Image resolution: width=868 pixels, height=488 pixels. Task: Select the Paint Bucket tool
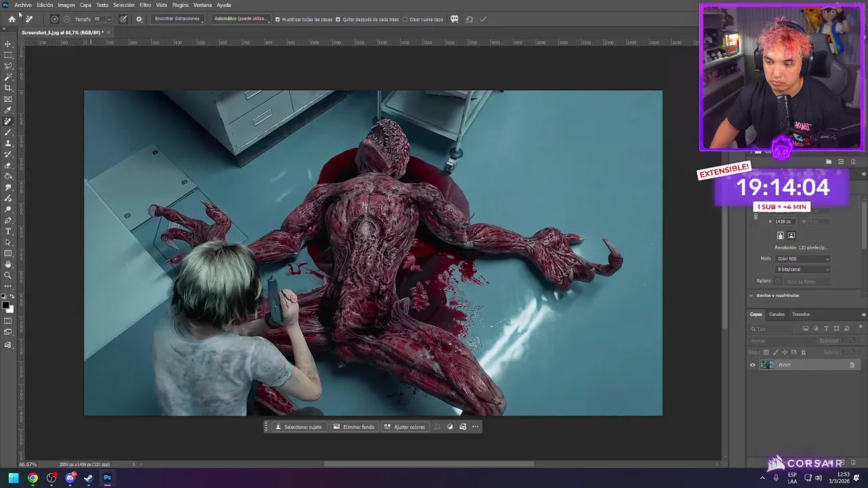pyautogui.click(x=8, y=176)
